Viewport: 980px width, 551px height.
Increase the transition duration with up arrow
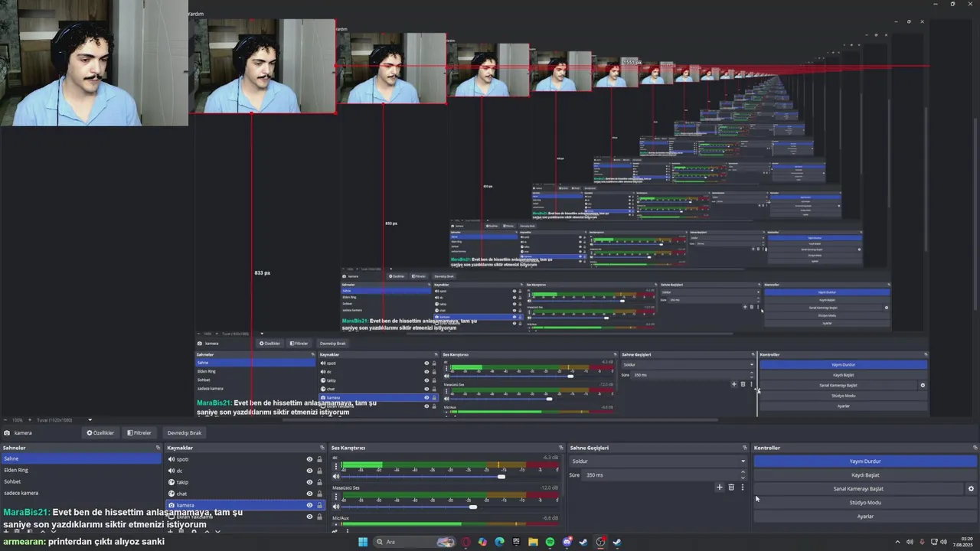[742, 472]
